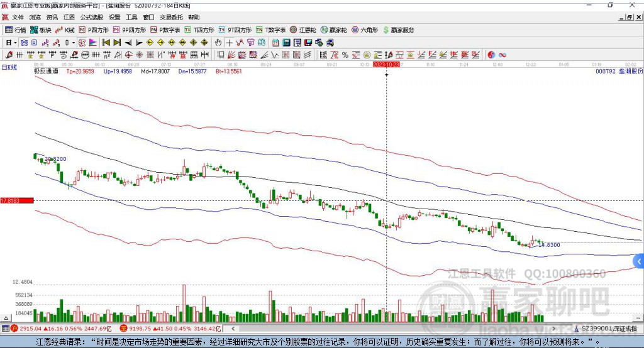Viewport: 644px width, 348px height.
Task: Jump to first bar using the skip-to-start icon
Action: 106,43
